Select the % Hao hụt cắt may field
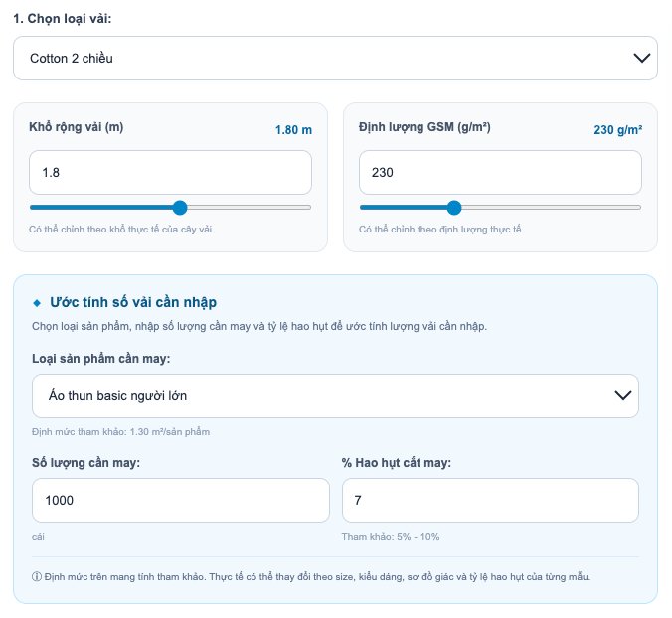672x618 pixels. (490, 500)
